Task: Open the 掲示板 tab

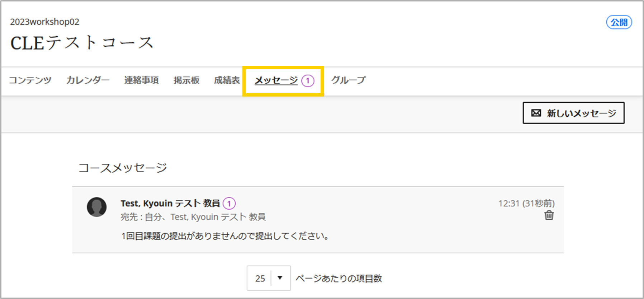Action: [x=186, y=80]
